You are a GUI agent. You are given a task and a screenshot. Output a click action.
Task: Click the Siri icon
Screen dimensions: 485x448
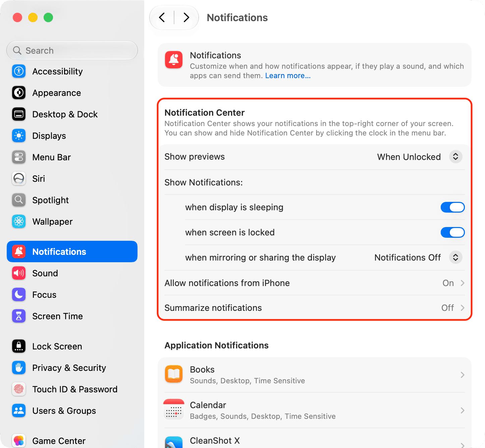coord(19,178)
